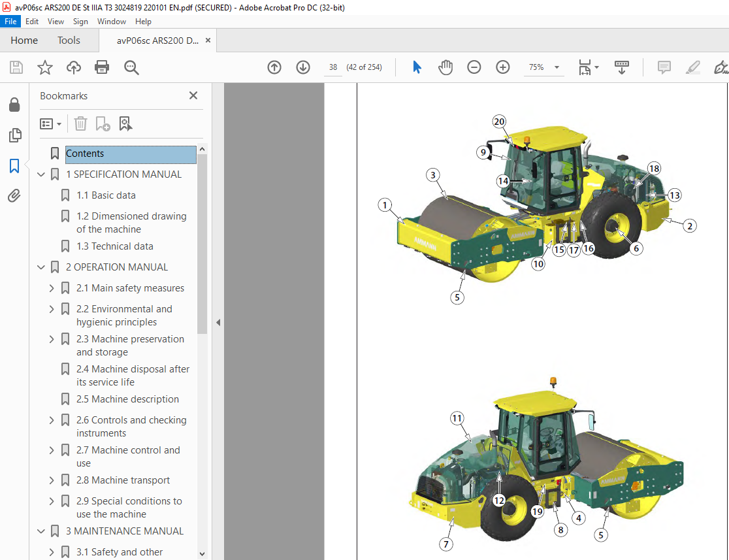Open bookmarks options menu dropdown
Screen dimensions: 729x560
pyautogui.click(x=51, y=124)
